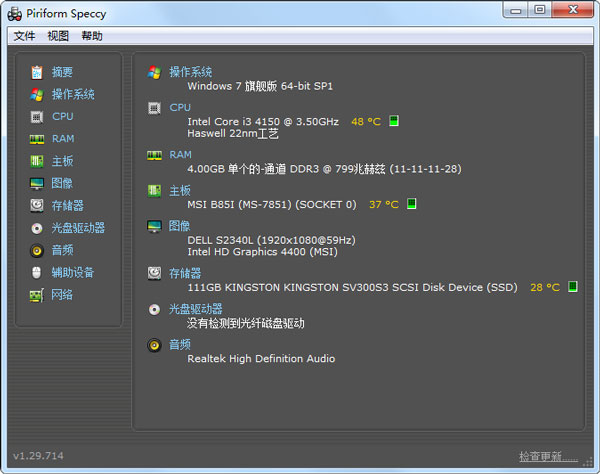600x474 pixels.
Task: Select 操作系统 label in the sidebar
Action: point(73,94)
